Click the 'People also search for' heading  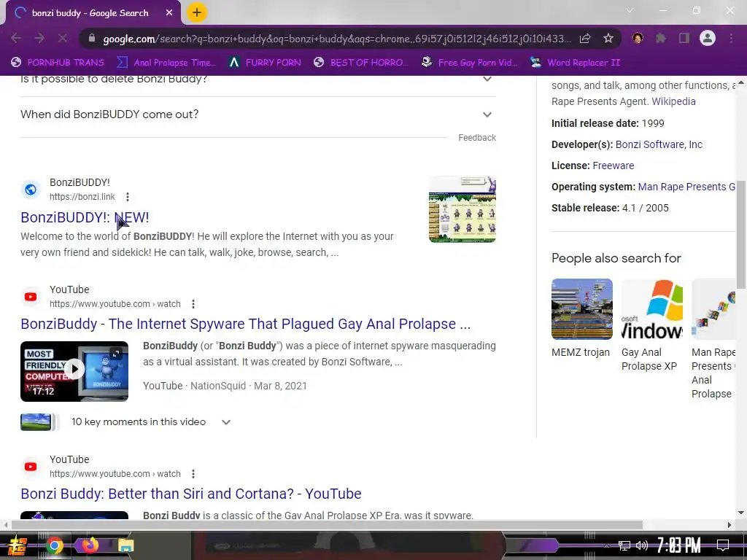tap(616, 258)
